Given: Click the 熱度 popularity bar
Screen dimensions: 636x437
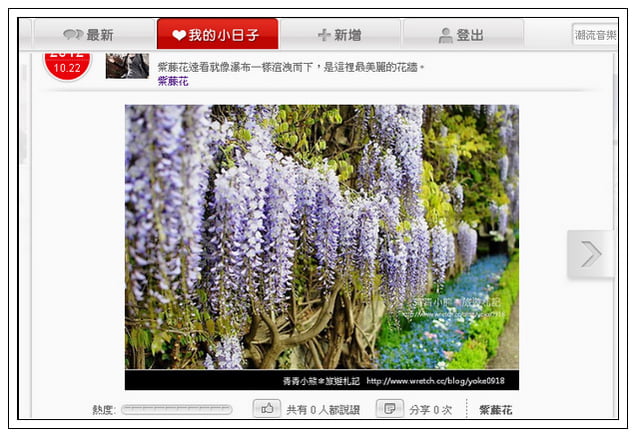Looking at the screenshot, I should pyautogui.click(x=176, y=409).
